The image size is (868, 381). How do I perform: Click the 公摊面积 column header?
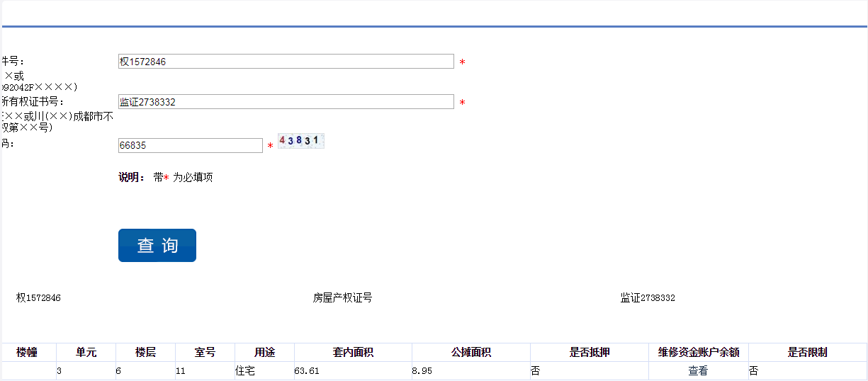(470, 352)
